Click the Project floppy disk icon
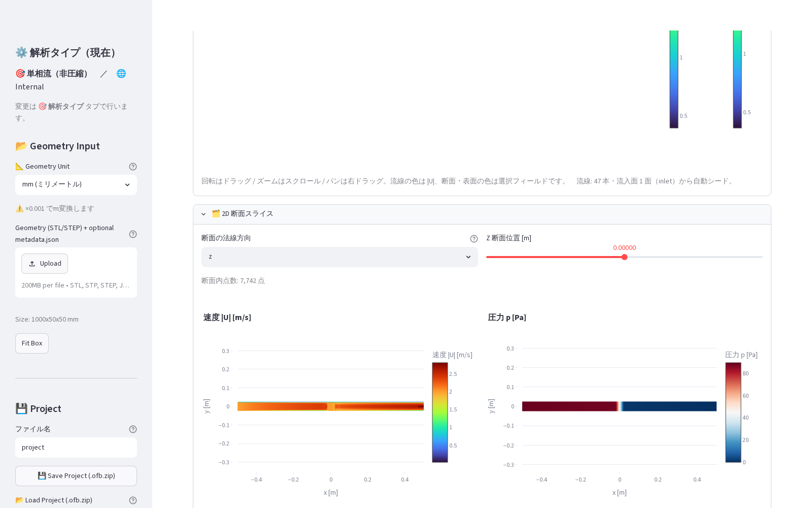Viewport: 812px width, 508px height. [21, 409]
